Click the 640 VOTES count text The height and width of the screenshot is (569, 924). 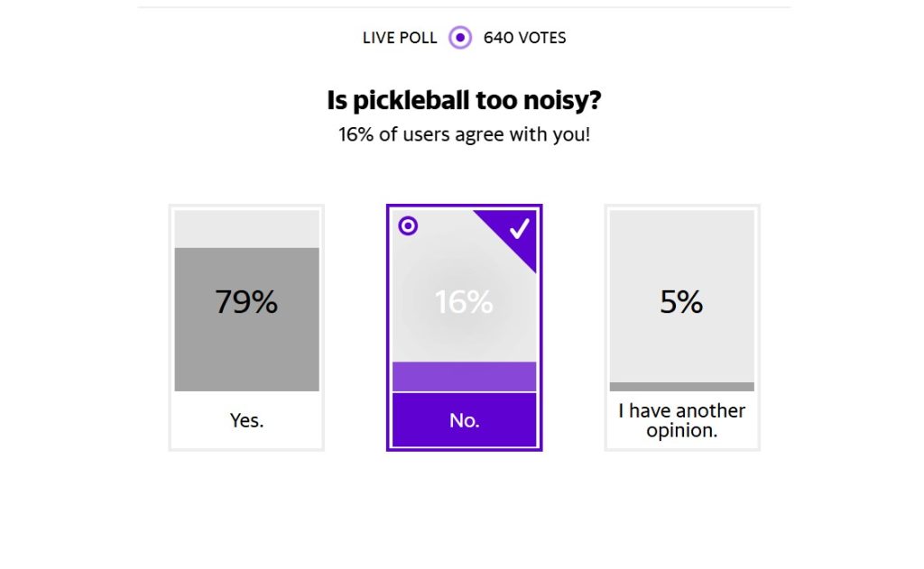pyautogui.click(x=524, y=38)
